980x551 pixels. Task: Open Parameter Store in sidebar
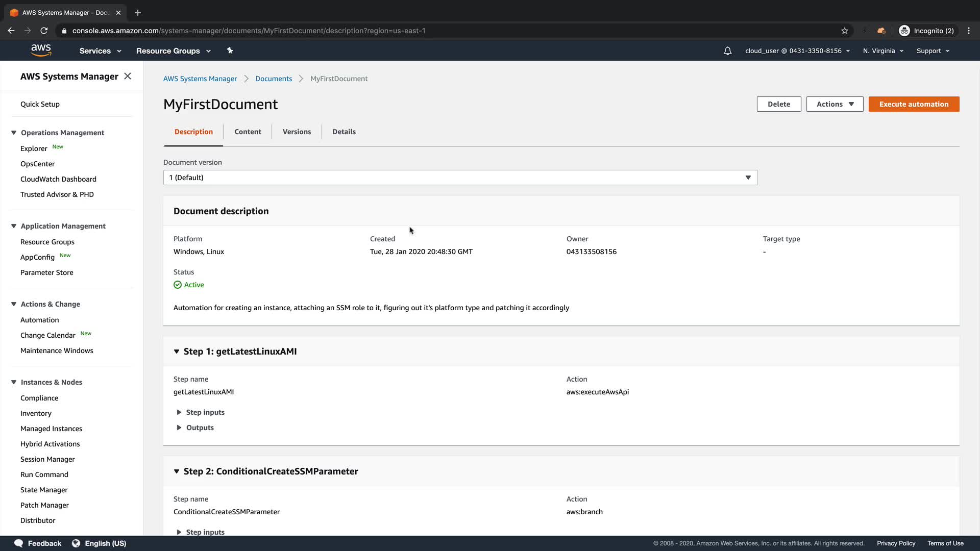47,272
